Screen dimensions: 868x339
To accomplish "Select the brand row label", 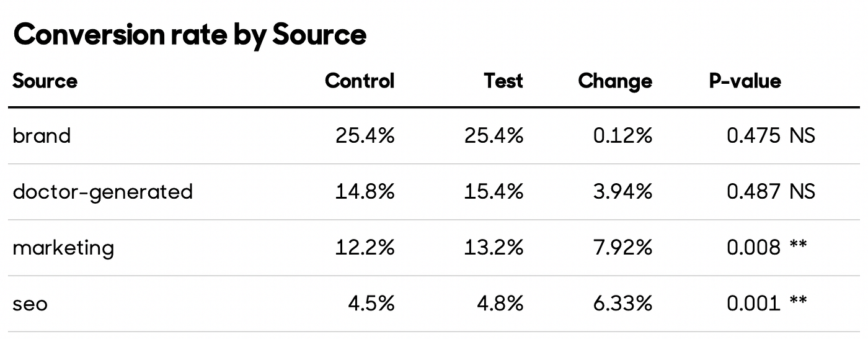I will (x=42, y=135).
